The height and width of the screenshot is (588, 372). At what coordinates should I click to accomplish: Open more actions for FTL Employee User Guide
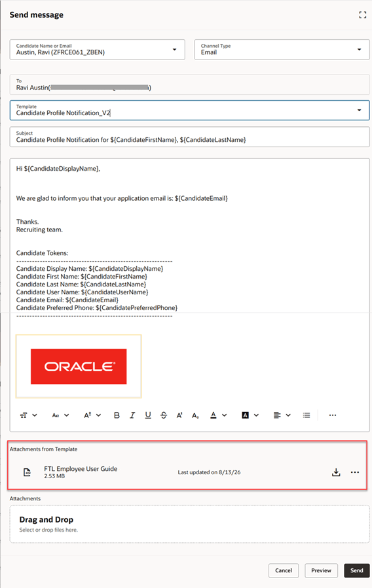[x=355, y=472]
